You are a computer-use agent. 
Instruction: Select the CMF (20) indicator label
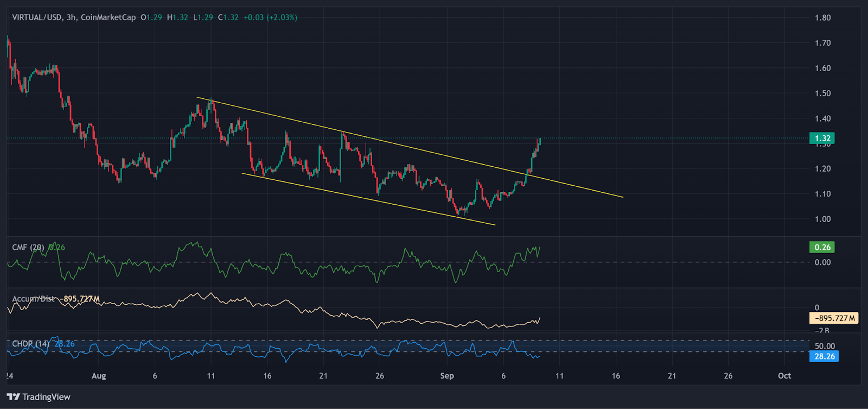tap(28, 247)
